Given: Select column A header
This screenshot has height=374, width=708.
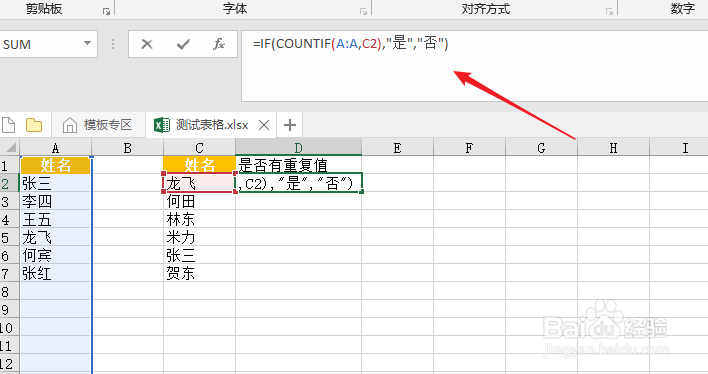Looking at the screenshot, I should [56, 148].
